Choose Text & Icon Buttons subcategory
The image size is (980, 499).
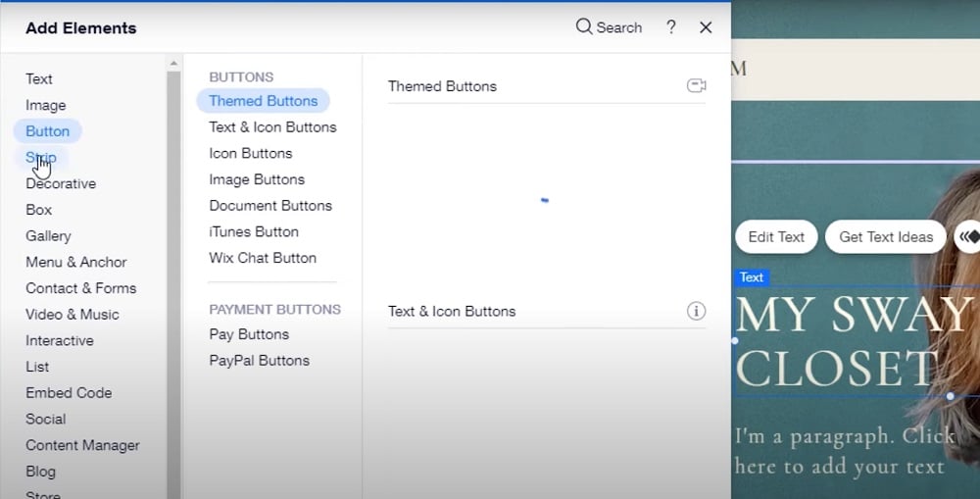pyautogui.click(x=272, y=127)
